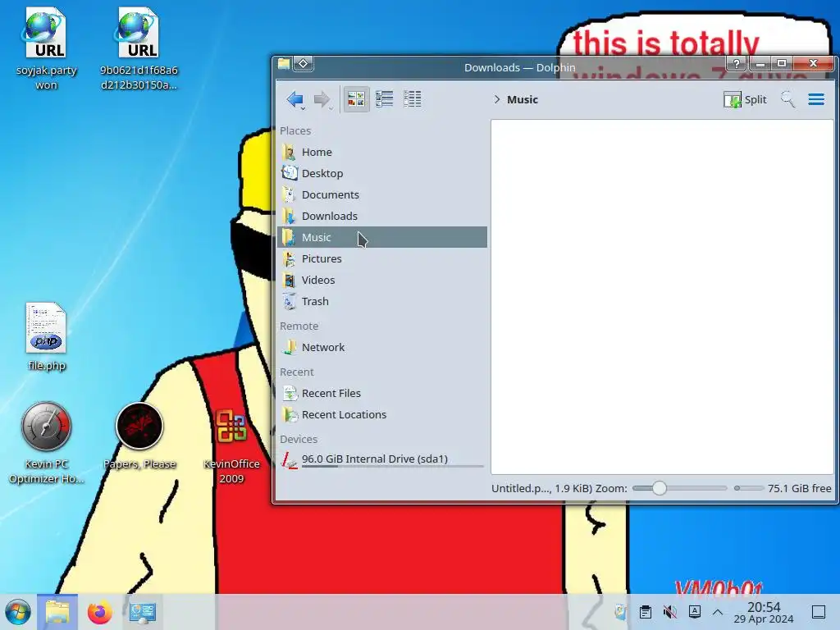Open the search magnifier in Dolphin

point(787,99)
